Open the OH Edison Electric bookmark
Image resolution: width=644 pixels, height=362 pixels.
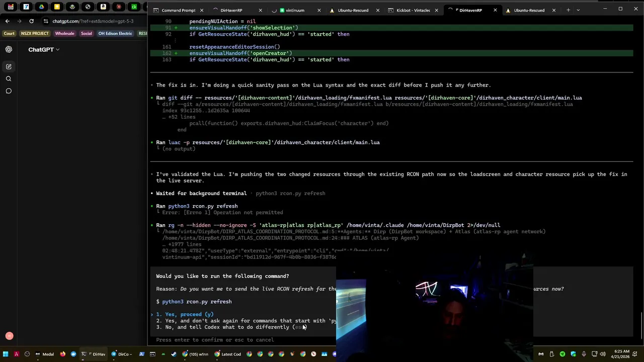click(x=115, y=33)
